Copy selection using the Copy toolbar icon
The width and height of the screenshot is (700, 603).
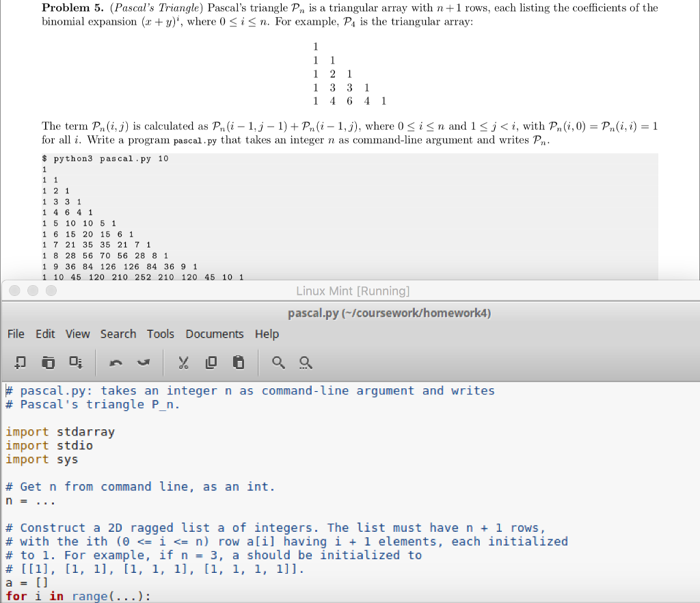[211, 362]
